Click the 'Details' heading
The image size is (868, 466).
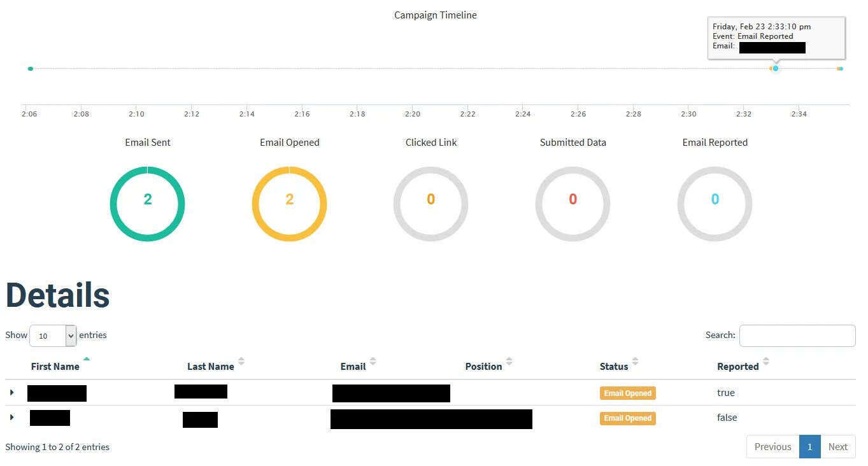click(57, 295)
